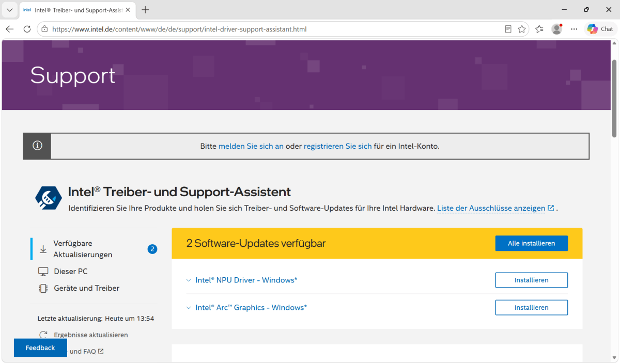620x364 pixels.
Task: Click the '2 Software-Updates verfügbar' heading
Action: (x=256, y=243)
